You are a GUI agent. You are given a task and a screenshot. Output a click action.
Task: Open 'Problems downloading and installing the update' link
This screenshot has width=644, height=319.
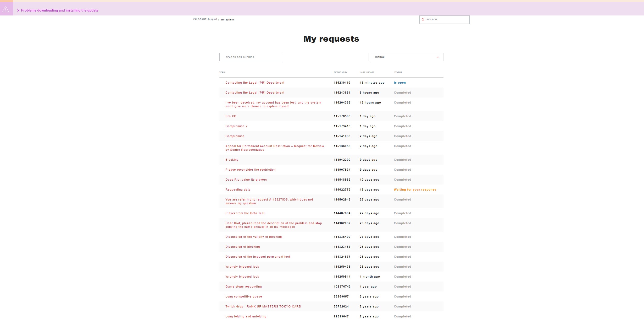pyautogui.click(x=59, y=10)
